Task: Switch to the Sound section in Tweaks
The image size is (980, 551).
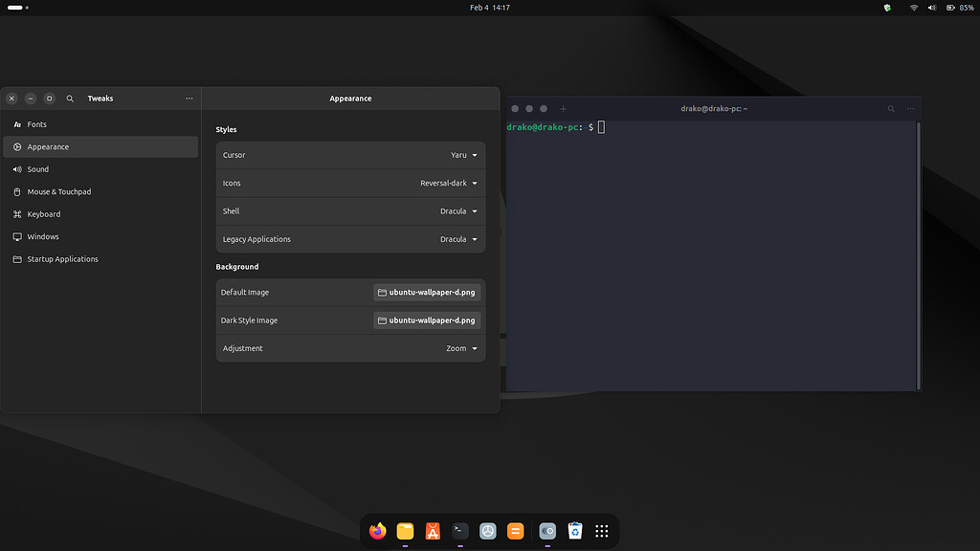Action: point(38,168)
